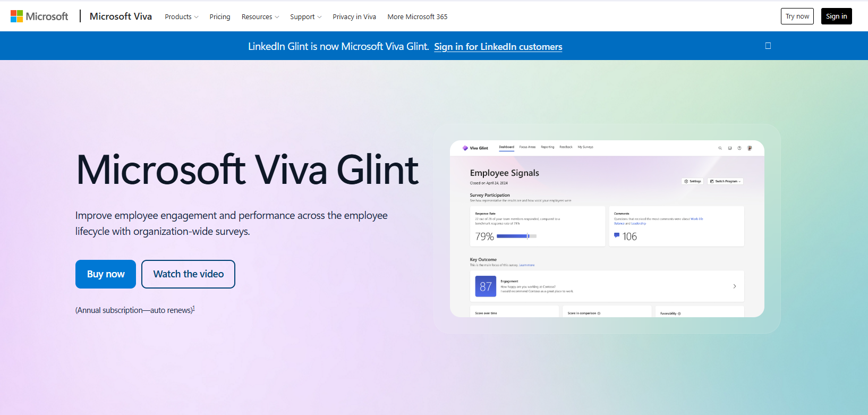Go to More Microsoft 365
The image size is (868, 415).
click(418, 17)
